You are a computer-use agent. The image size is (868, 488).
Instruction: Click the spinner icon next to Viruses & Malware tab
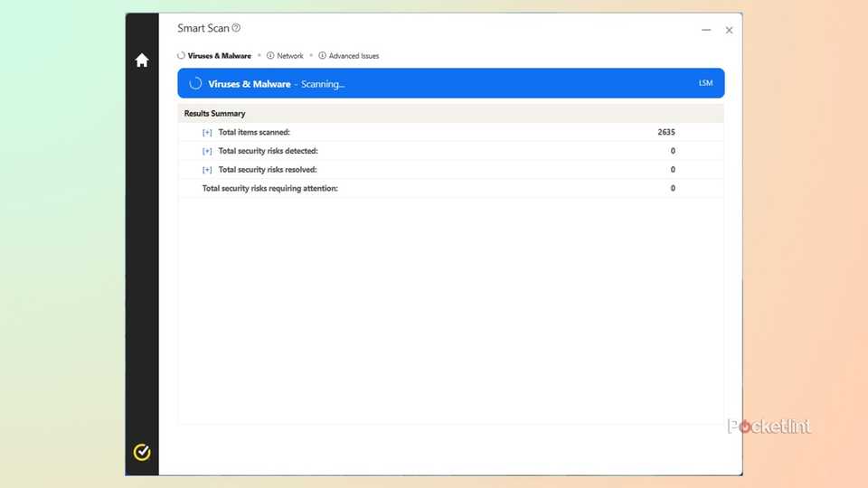coord(181,55)
